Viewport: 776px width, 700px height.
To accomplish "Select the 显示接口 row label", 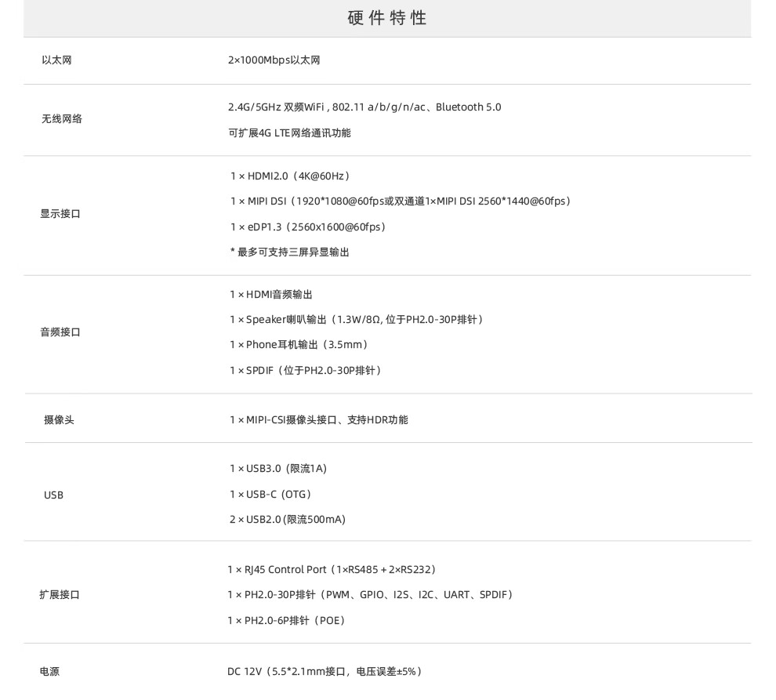I will [60, 214].
